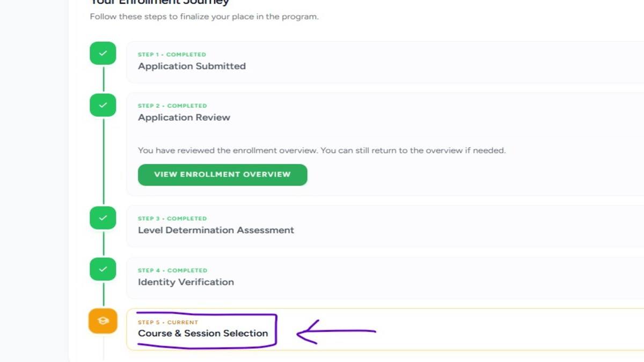Viewport: 644px width, 362px height.
Task: Select Course & Session Selection step
Action: 203,334
